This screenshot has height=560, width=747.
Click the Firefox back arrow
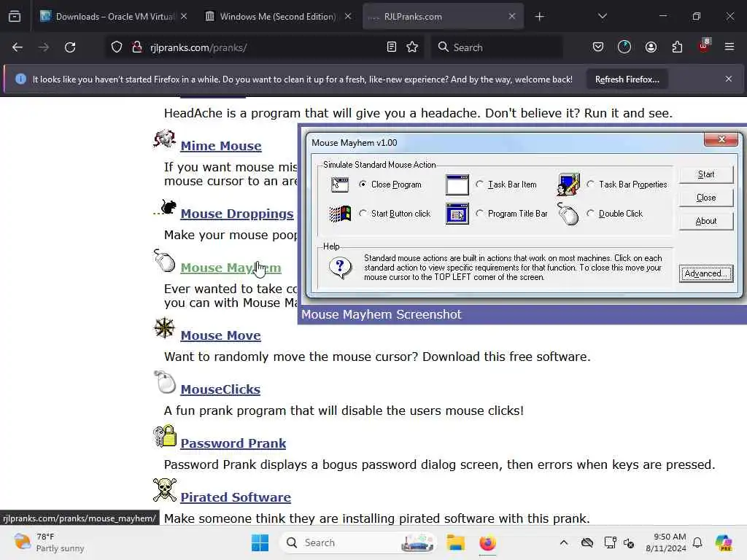(x=18, y=47)
